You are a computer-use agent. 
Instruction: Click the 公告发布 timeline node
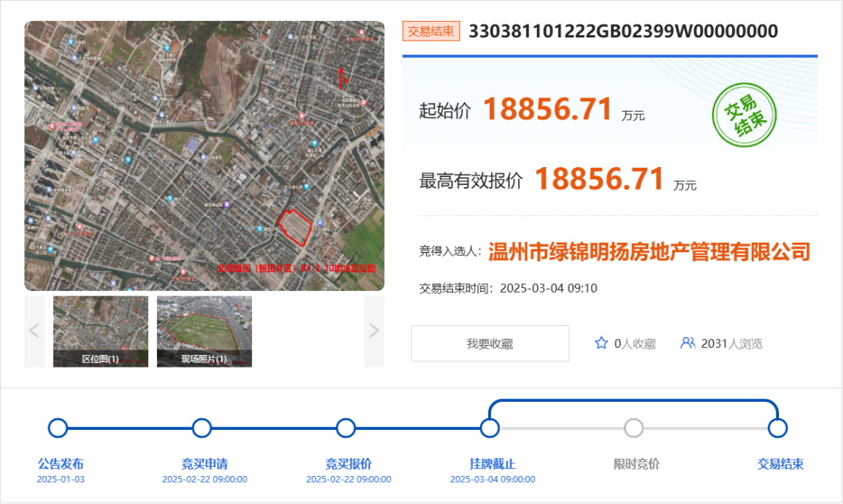pos(58,428)
